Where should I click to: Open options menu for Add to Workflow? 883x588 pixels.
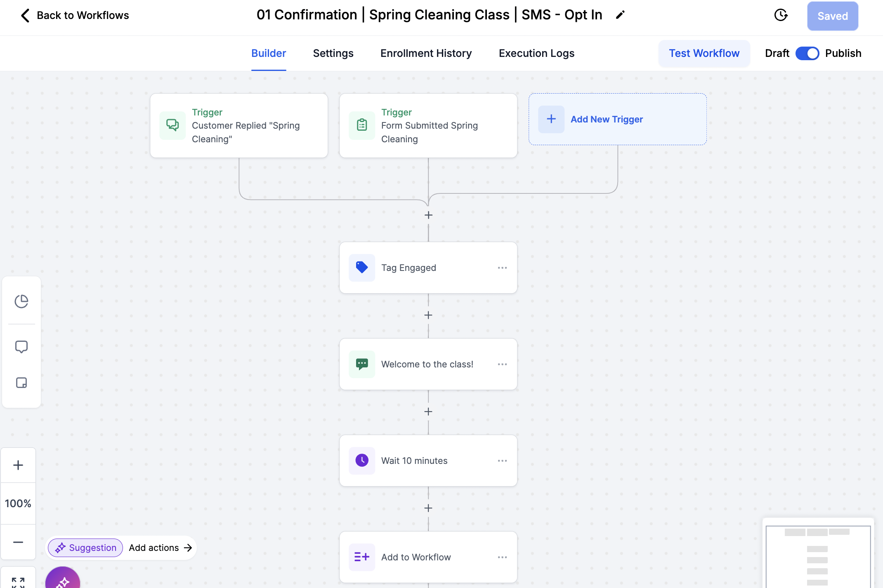(x=502, y=557)
